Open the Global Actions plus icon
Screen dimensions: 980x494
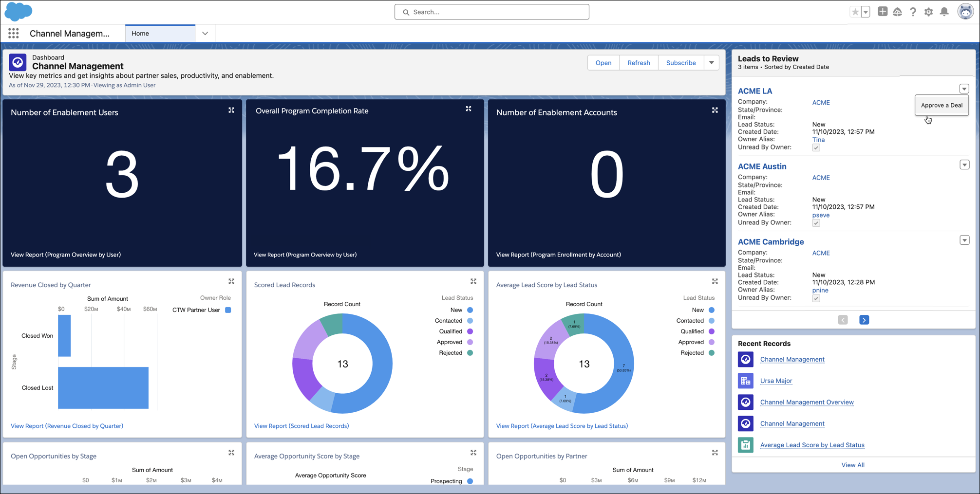882,12
